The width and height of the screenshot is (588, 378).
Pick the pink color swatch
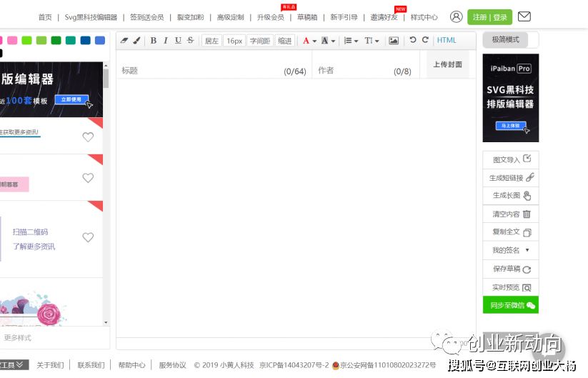12,41
